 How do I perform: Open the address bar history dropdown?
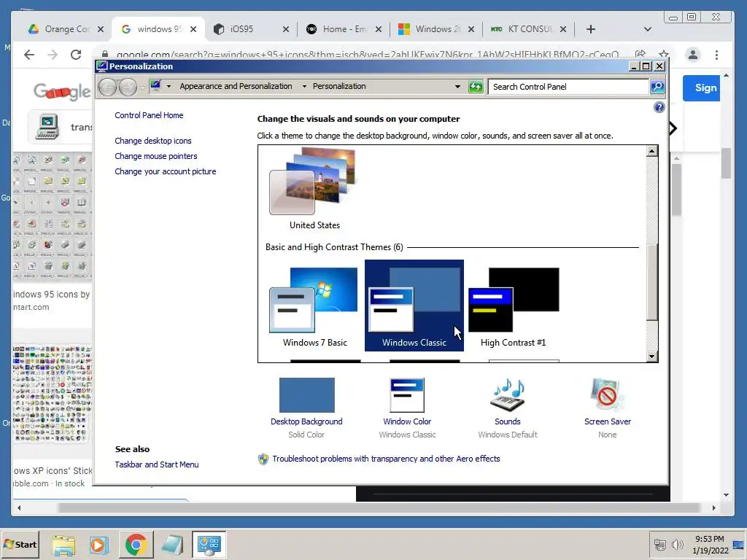point(458,87)
